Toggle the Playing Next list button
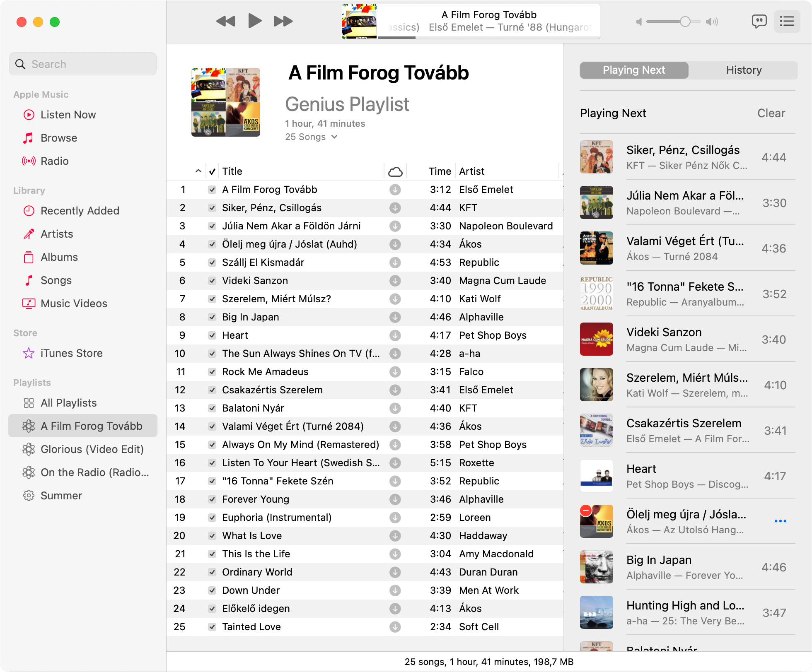This screenshot has height=672, width=812. 787,21
